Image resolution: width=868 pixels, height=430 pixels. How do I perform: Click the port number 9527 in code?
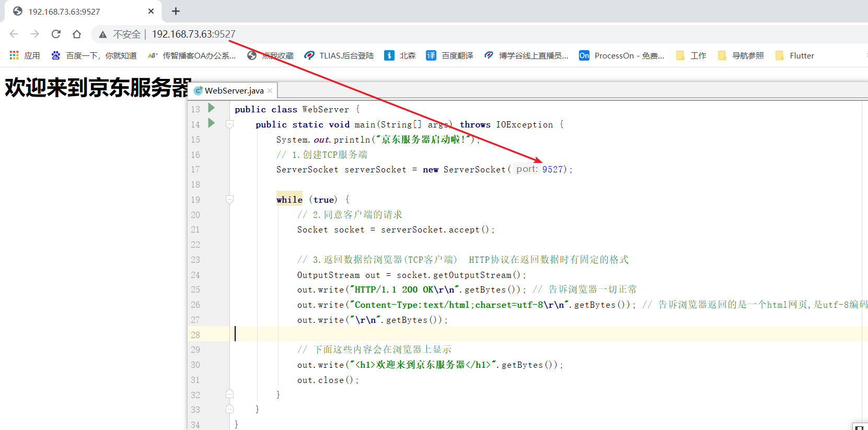pos(552,169)
